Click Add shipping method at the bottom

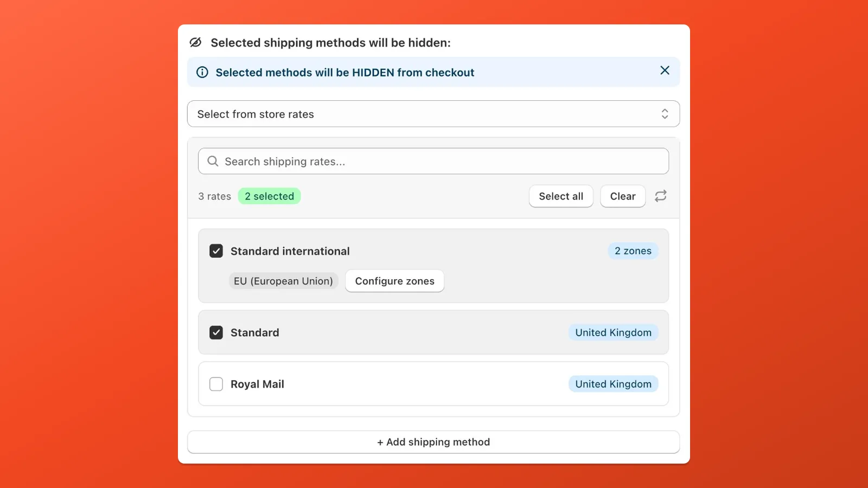point(433,441)
